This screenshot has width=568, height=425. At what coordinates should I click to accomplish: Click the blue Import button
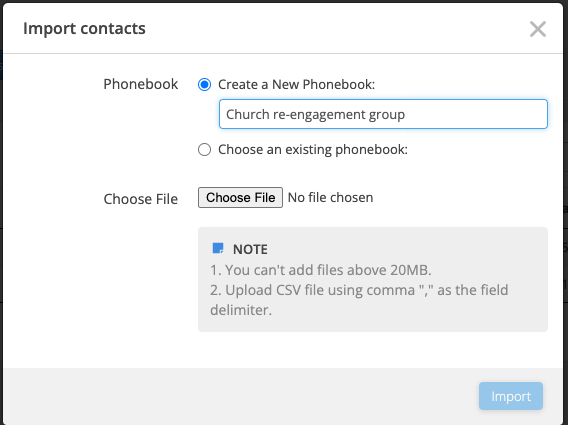point(511,396)
